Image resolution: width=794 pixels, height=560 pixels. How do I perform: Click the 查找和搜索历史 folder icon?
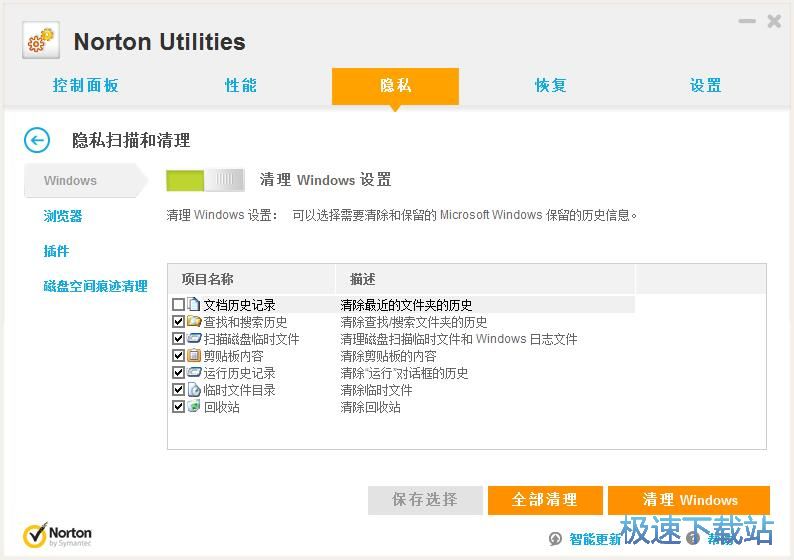coord(194,322)
